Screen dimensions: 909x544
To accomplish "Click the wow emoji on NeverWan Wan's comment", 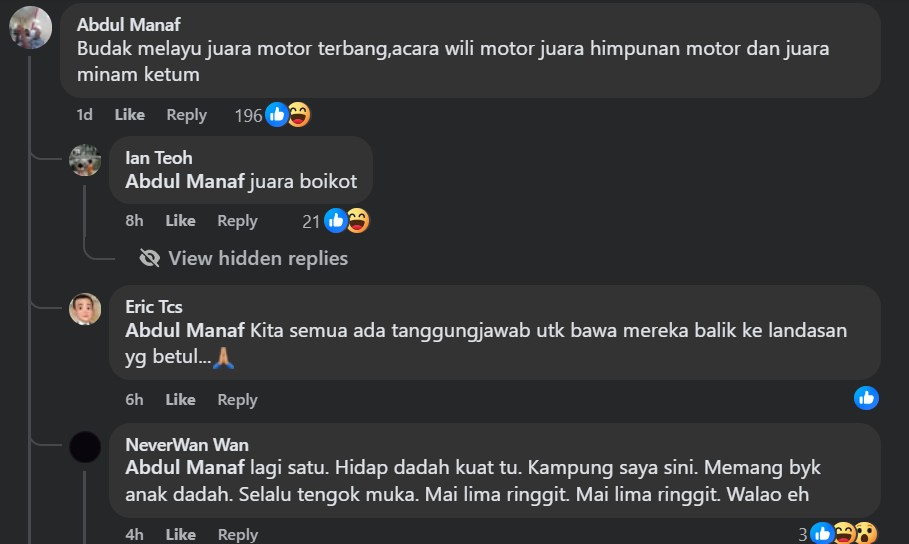I will pyautogui.click(x=866, y=534).
